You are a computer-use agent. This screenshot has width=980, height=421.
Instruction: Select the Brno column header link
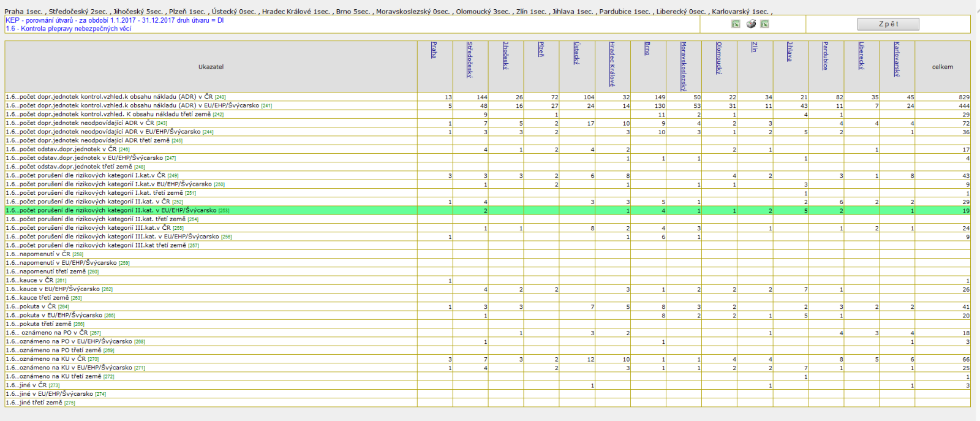point(647,48)
